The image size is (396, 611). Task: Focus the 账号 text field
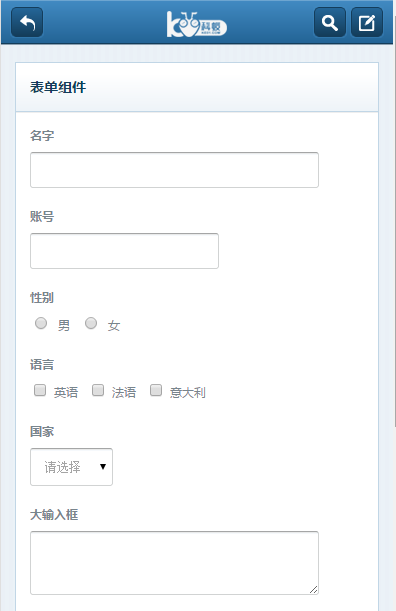(x=124, y=251)
